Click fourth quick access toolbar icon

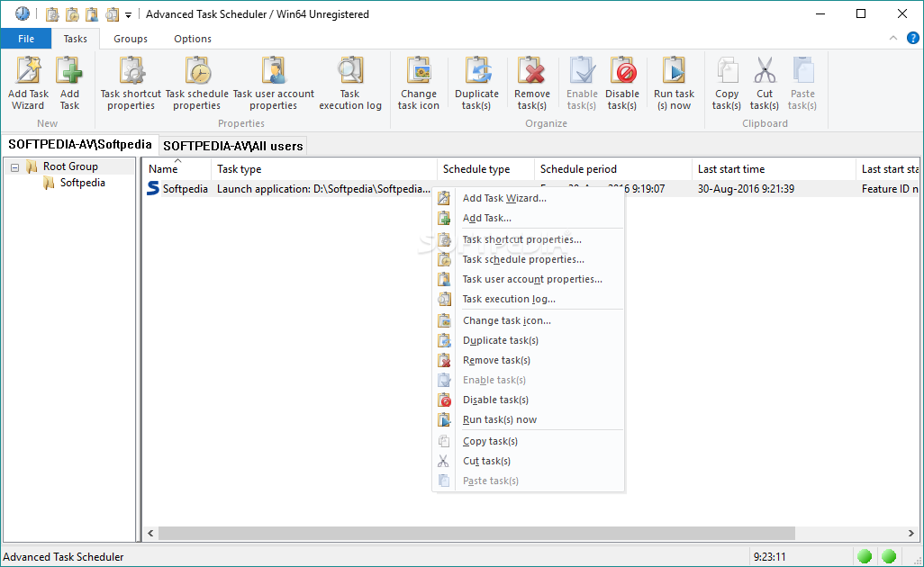tap(112, 14)
